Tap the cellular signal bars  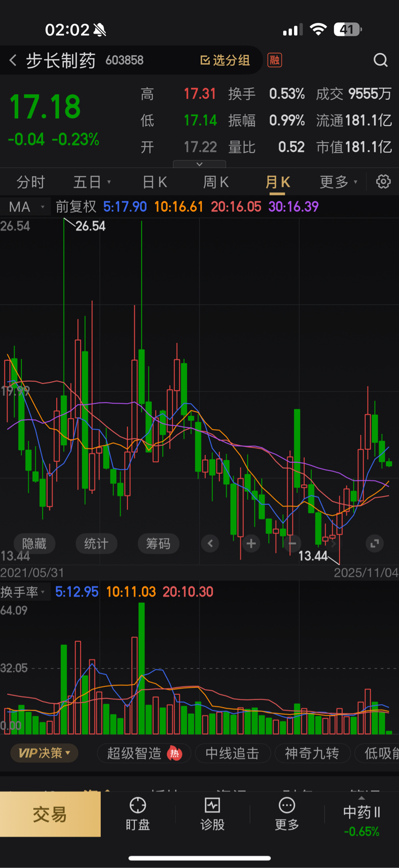[293, 30]
